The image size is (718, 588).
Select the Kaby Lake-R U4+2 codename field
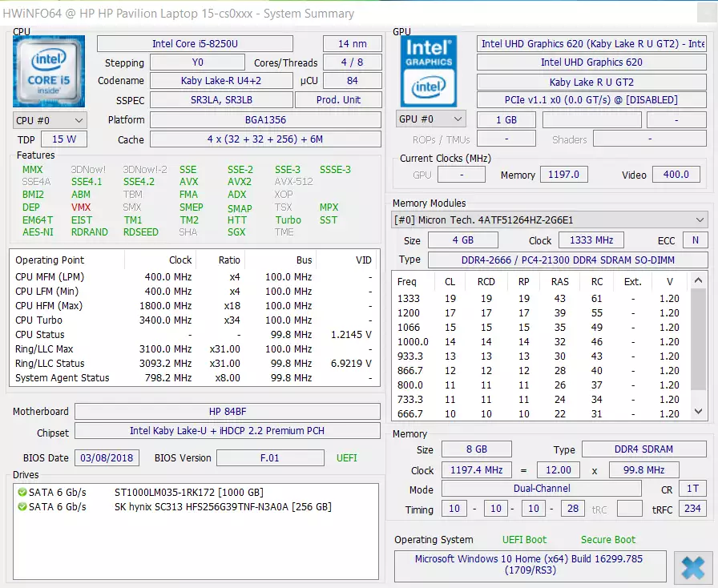point(221,81)
